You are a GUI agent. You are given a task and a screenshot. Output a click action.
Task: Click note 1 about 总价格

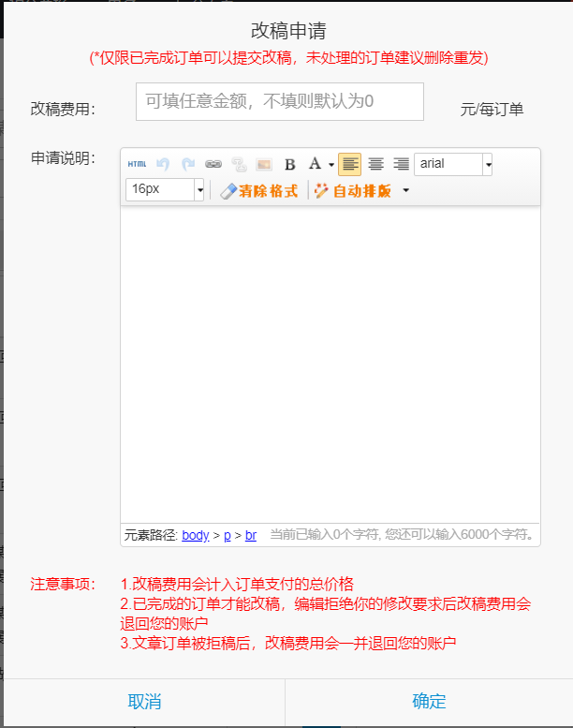(237, 584)
